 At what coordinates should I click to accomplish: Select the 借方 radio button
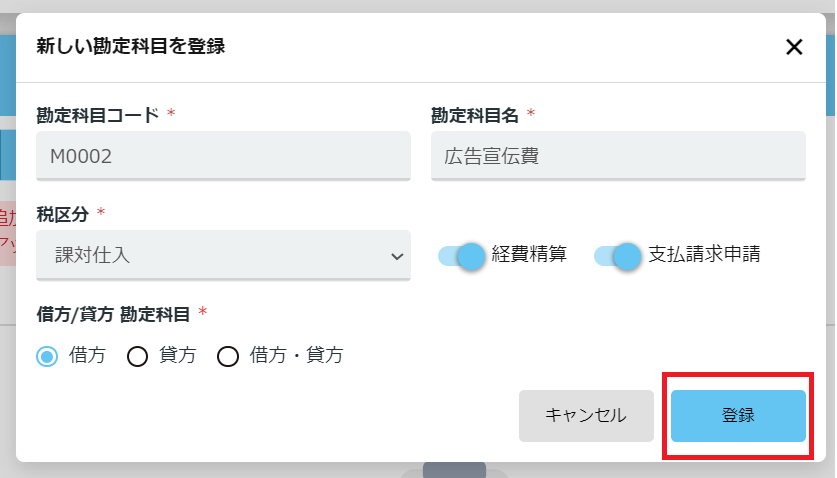[47, 356]
